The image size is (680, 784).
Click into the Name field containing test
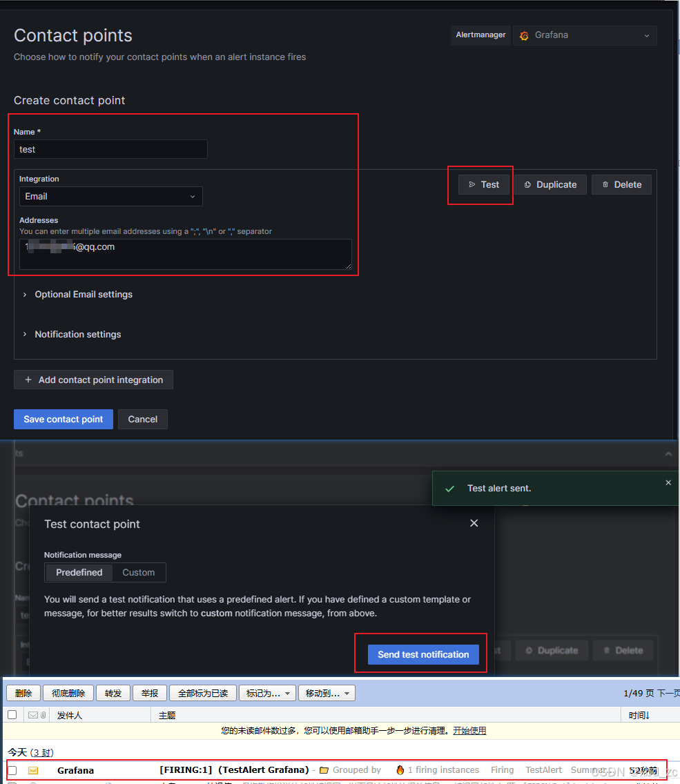[x=110, y=149]
